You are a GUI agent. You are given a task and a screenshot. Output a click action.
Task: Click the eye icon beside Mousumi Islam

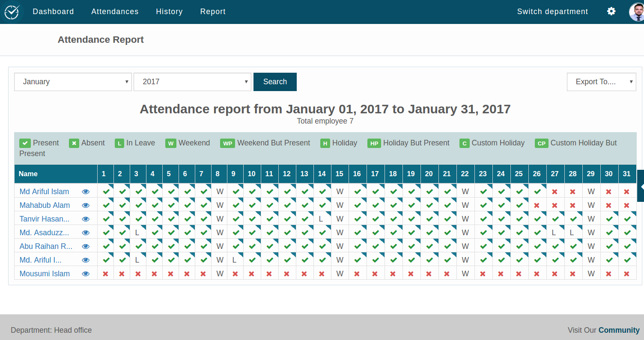tap(86, 273)
